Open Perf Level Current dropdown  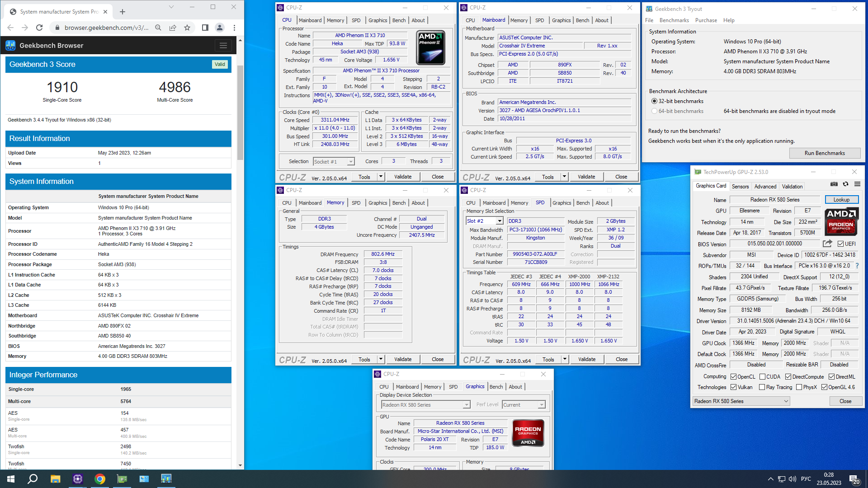pos(524,405)
